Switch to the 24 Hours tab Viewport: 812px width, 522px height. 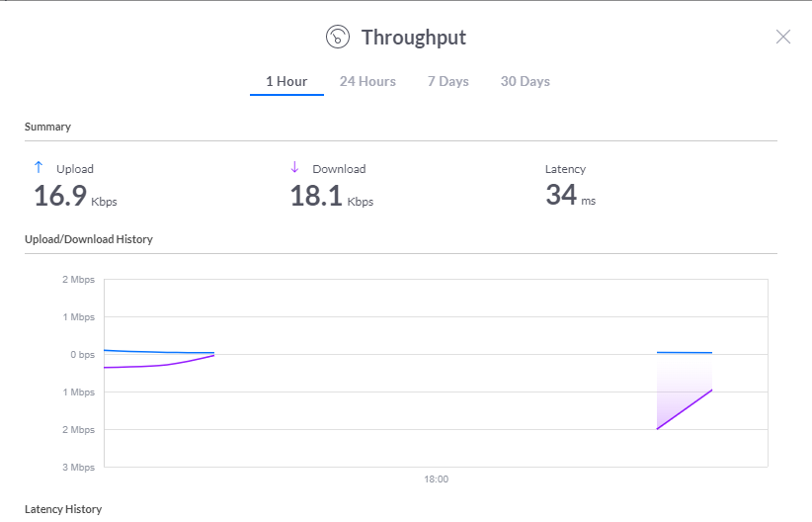tap(367, 81)
